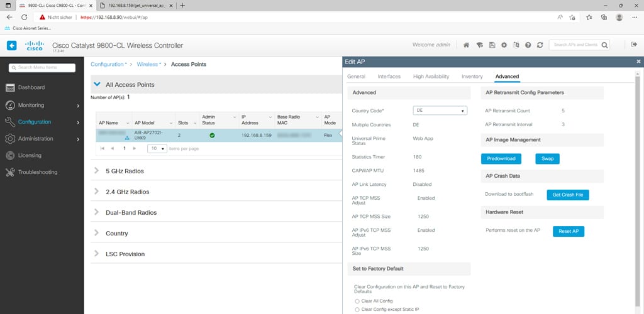The image size is (644, 314).
Task: Open the Country Code dropdown
Action: click(x=440, y=111)
